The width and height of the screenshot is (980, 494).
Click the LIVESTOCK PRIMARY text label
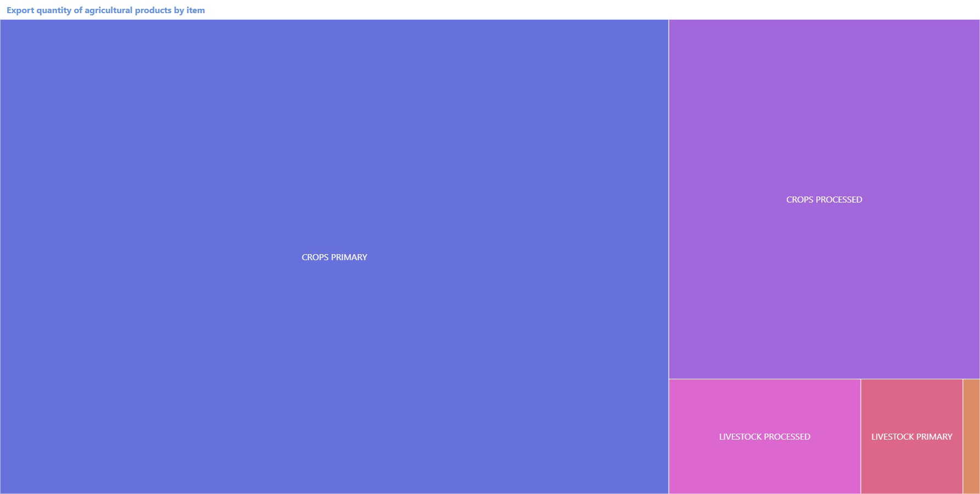click(911, 437)
